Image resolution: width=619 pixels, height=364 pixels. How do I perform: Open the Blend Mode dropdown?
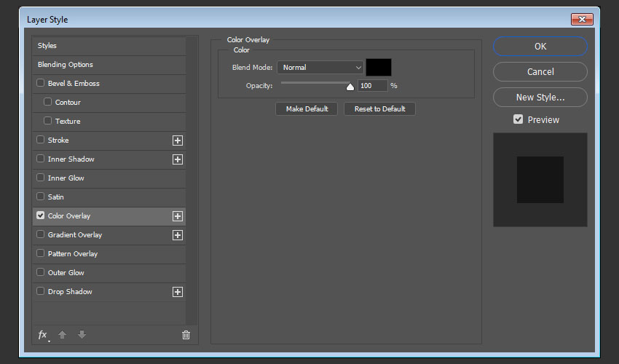pyautogui.click(x=320, y=68)
